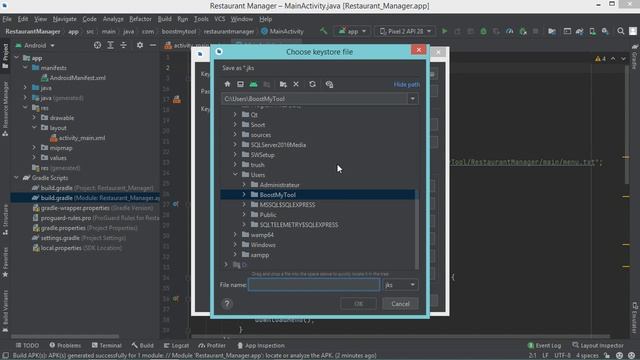The height and width of the screenshot is (360, 640).
Task: Focus the File name input field
Action: [314, 284]
